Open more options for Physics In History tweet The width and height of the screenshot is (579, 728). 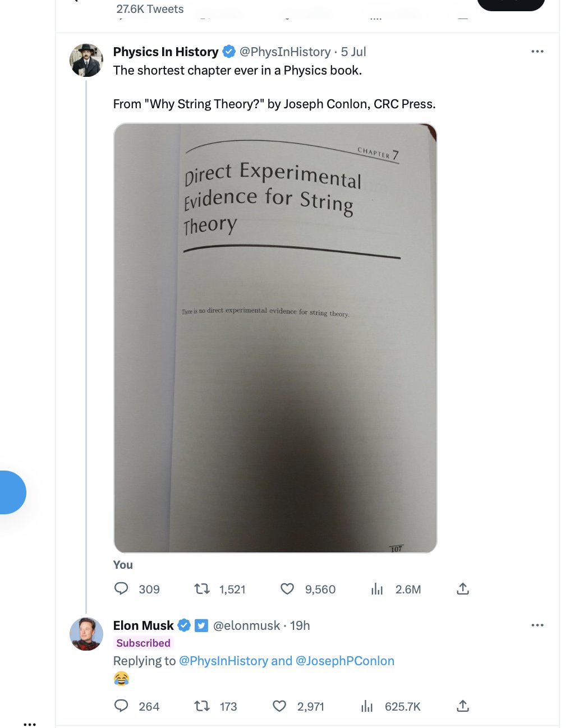click(x=537, y=52)
